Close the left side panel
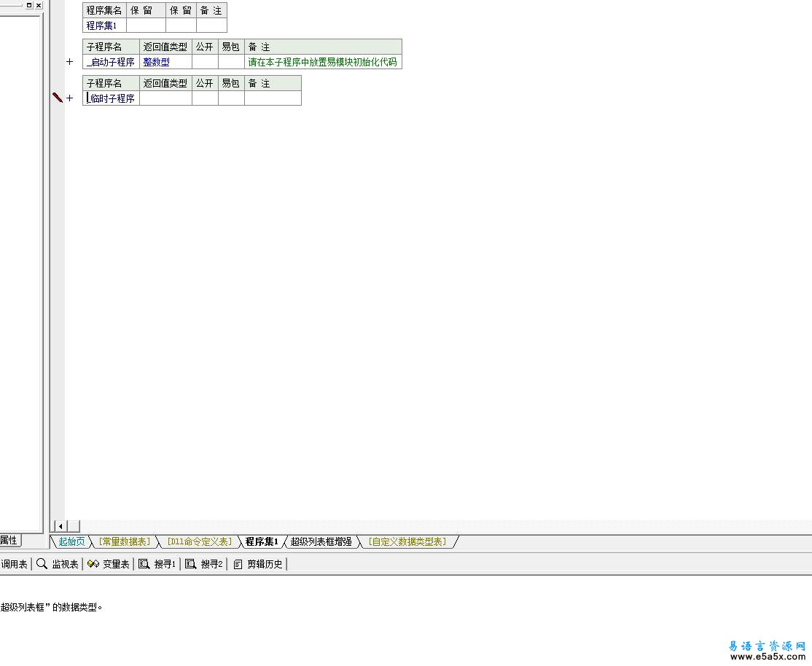 point(39,5)
